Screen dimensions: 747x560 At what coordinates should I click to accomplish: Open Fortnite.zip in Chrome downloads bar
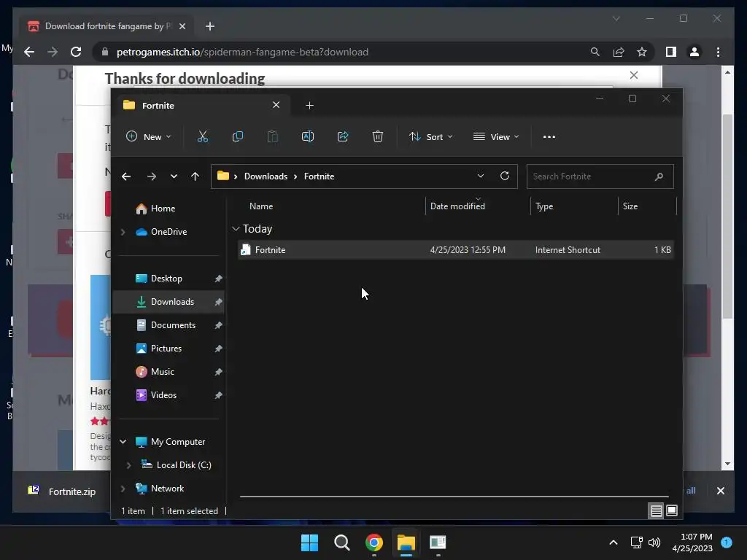[62, 491]
